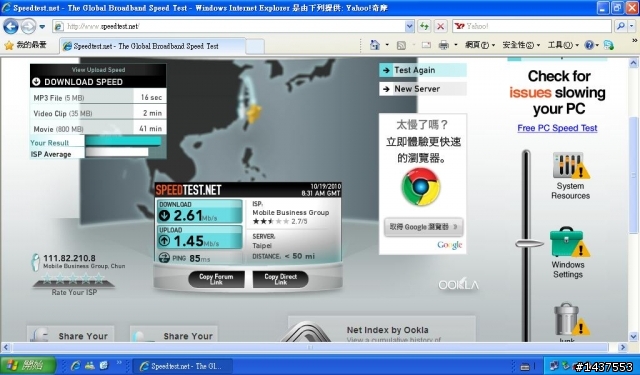Image resolution: width=640 pixels, height=375 pixels.
Task: Open the Windows Start (開始) button
Action: click(28, 365)
